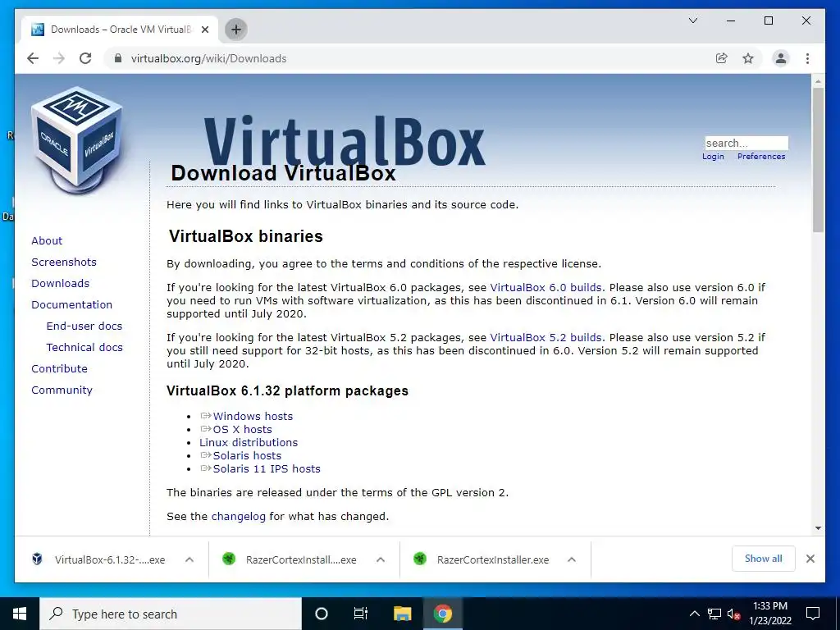Click the scrollbar up arrow
Screen dimensions: 840x630
tap(818, 81)
